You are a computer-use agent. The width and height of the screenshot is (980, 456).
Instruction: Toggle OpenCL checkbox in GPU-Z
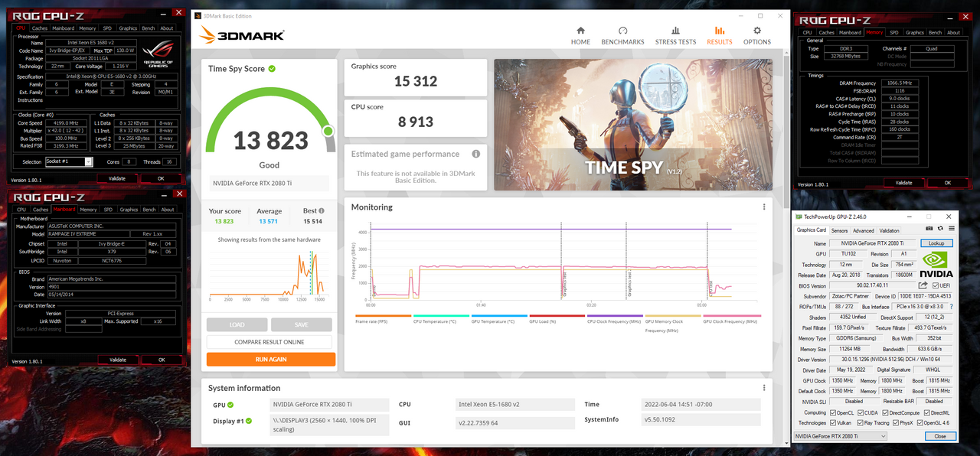click(x=834, y=412)
